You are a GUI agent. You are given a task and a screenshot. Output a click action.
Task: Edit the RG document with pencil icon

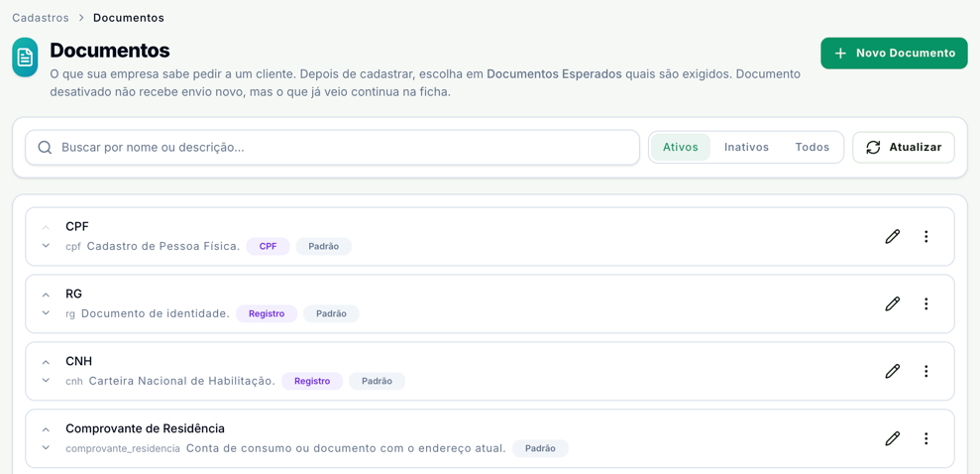(893, 303)
